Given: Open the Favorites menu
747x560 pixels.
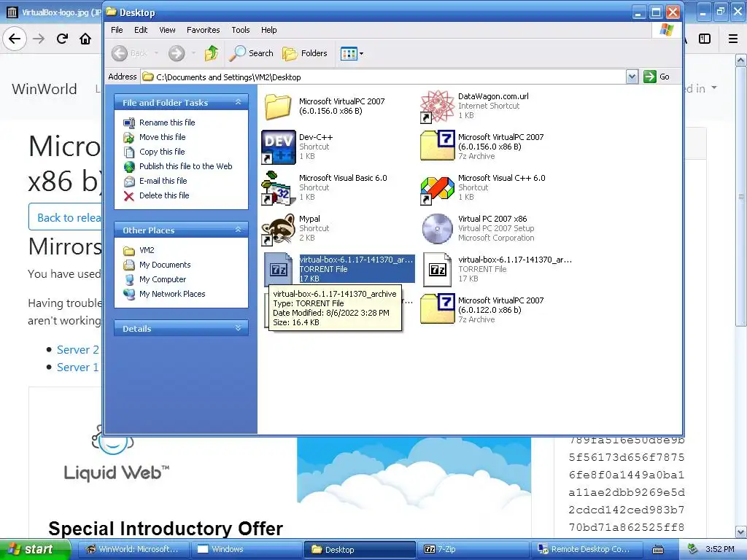Looking at the screenshot, I should (x=204, y=30).
